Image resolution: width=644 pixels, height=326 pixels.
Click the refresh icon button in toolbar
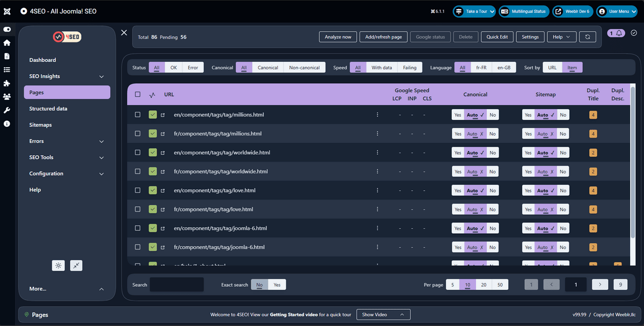tap(588, 37)
